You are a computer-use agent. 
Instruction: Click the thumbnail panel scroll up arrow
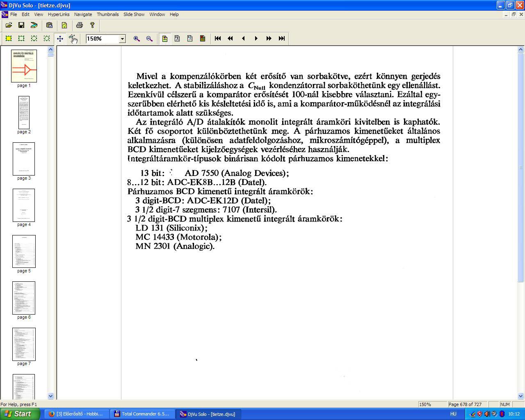click(51, 49)
